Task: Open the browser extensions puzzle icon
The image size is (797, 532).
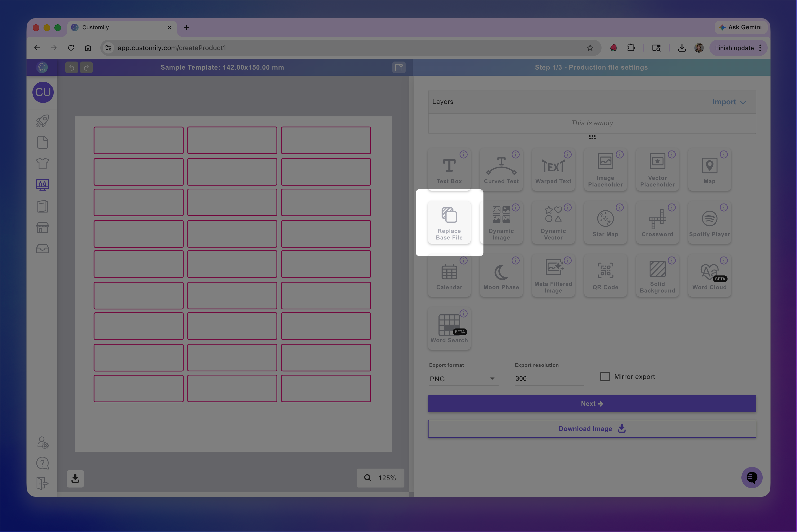Action: 631,48
